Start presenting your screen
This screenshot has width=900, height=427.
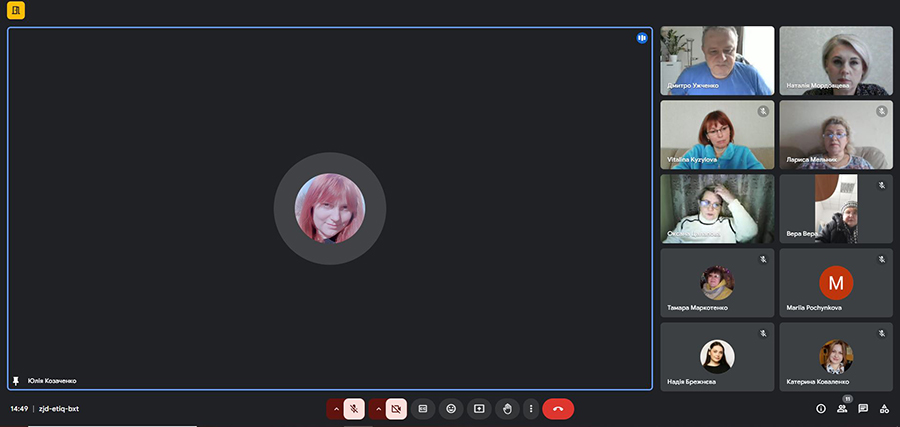tap(479, 408)
